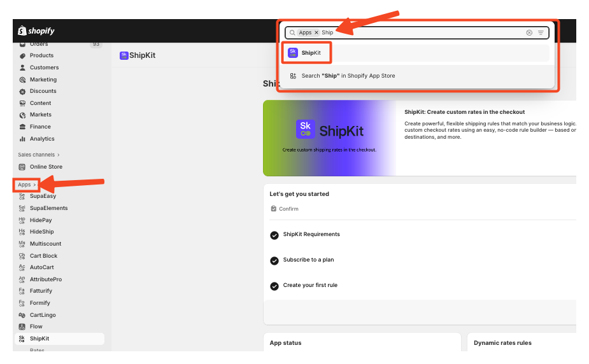Click the Discounts badge icon in sidebar
The height and width of the screenshot is (364, 589).
pyautogui.click(x=22, y=91)
